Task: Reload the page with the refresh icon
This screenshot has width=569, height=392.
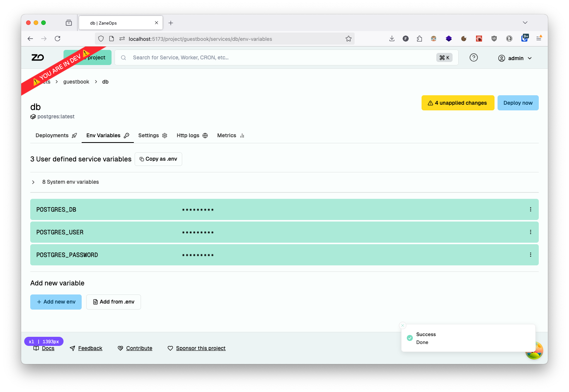Action: [x=57, y=39]
